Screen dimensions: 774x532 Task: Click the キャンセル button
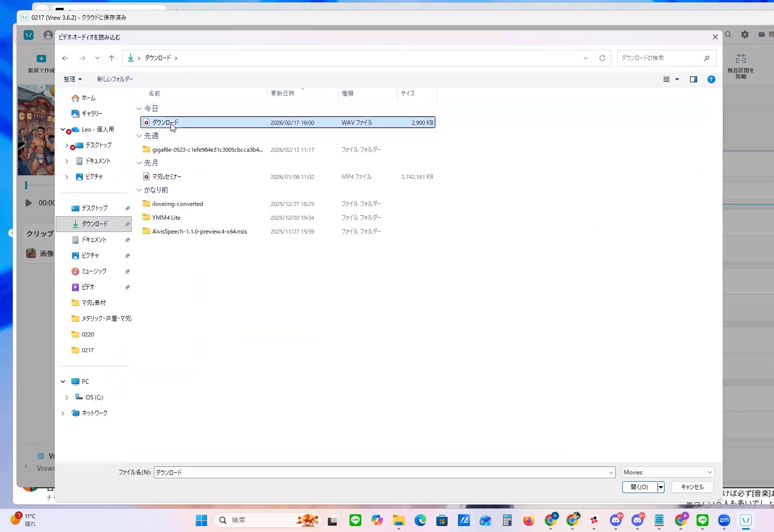point(692,487)
